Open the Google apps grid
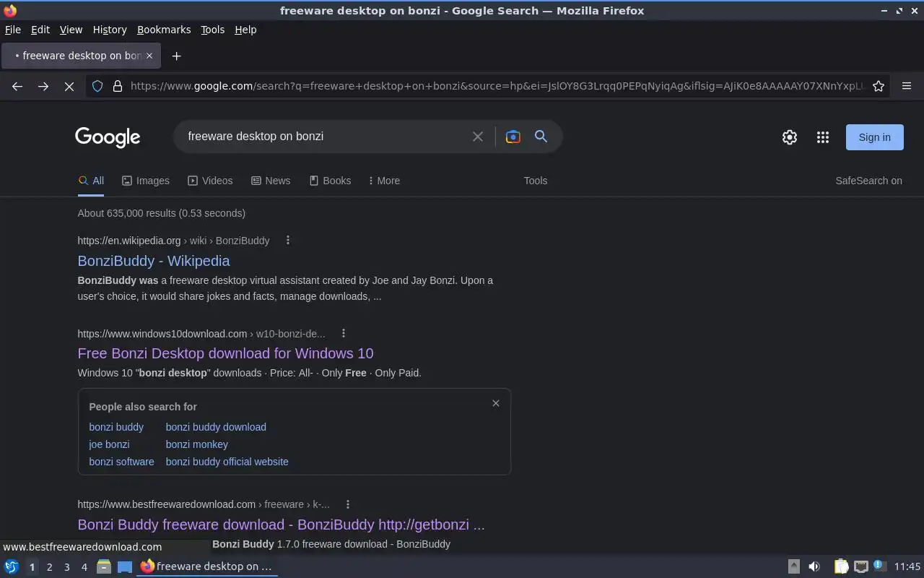 coord(823,137)
